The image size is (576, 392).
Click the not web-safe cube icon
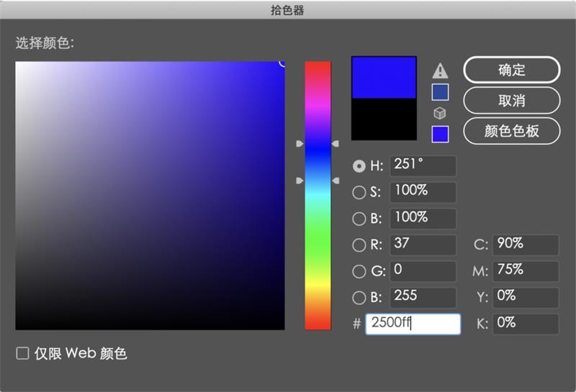click(x=440, y=113)
